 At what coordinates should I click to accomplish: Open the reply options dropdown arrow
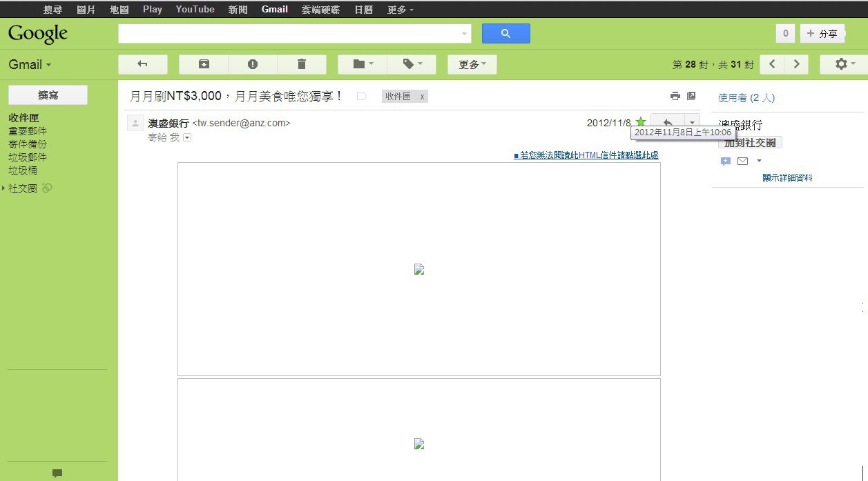[x=692, y=122]
